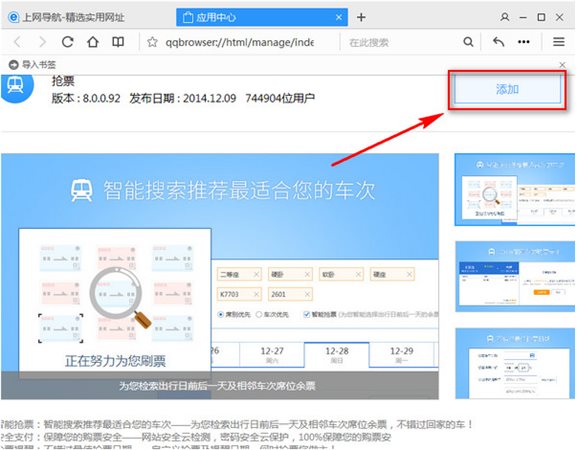Click the undo closed tab arrow icon
The width and height of the screenshot is (577, 450).
498,42
